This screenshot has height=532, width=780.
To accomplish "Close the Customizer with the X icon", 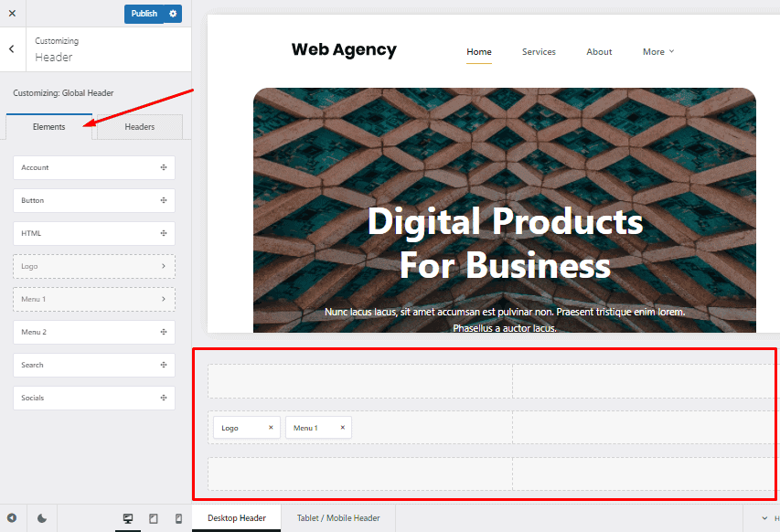I will (x=12, y=14).
